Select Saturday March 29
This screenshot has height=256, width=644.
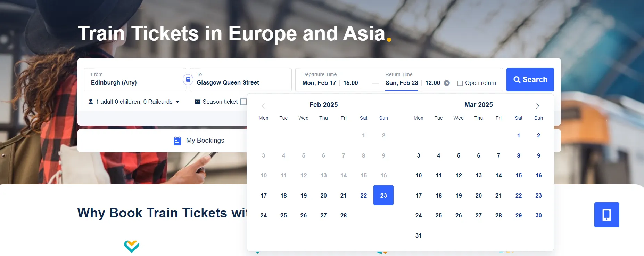point(519,215)
